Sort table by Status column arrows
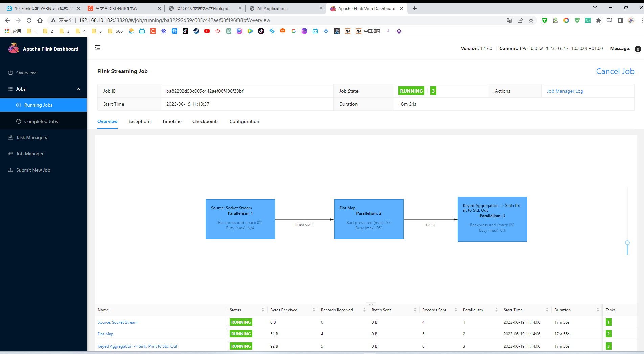 point(263,310)
